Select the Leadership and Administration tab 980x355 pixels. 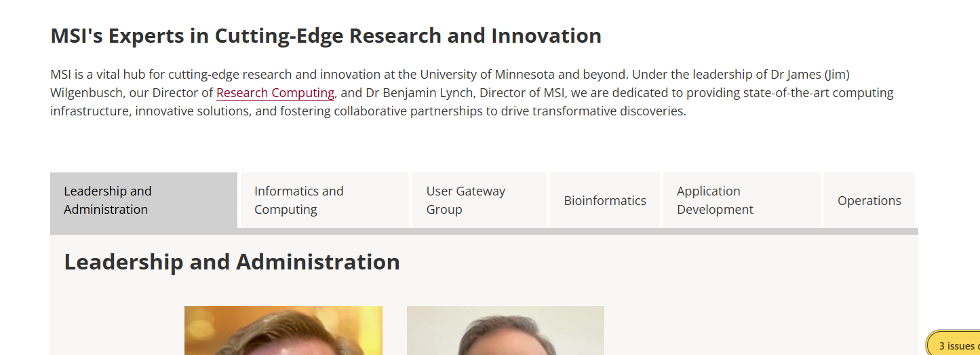[143, 200]
